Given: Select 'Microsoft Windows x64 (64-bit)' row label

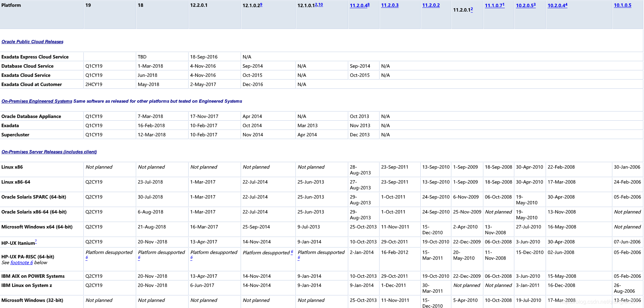Looking at the screenshot, I should tap(37, 227).
